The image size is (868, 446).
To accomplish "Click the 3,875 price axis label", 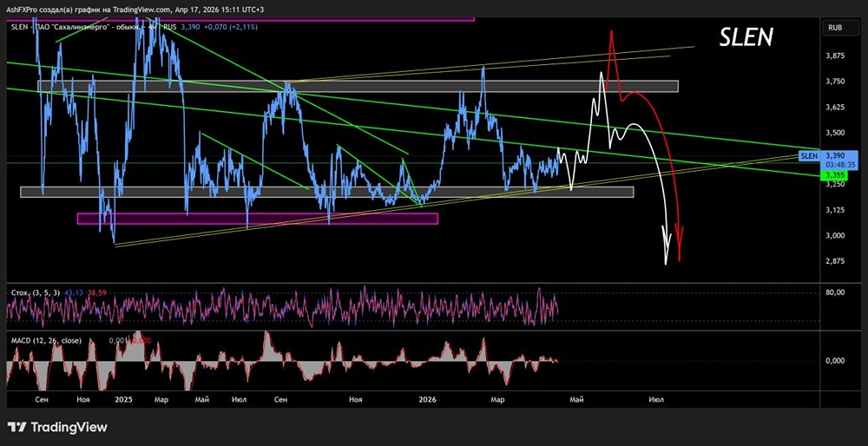I will click(837, 56).
